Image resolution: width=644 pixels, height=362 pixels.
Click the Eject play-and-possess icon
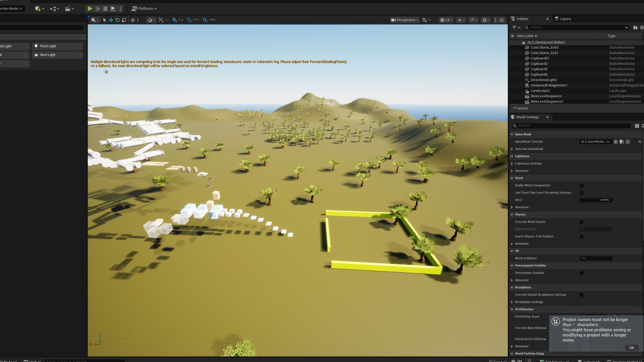(113, 9)
